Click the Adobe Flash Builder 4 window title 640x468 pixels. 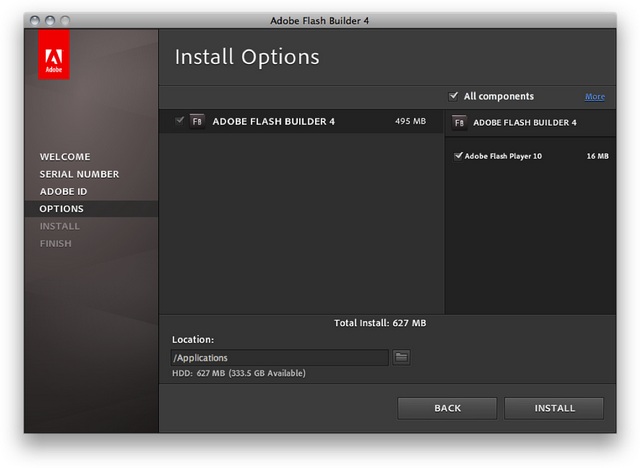[320, 20]
